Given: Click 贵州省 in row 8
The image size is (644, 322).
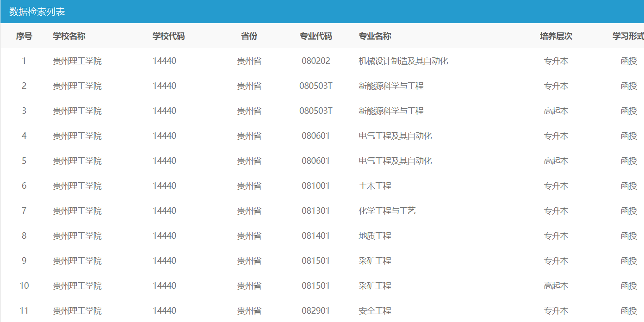Looking at the screenshot, I should click(249, 236).
